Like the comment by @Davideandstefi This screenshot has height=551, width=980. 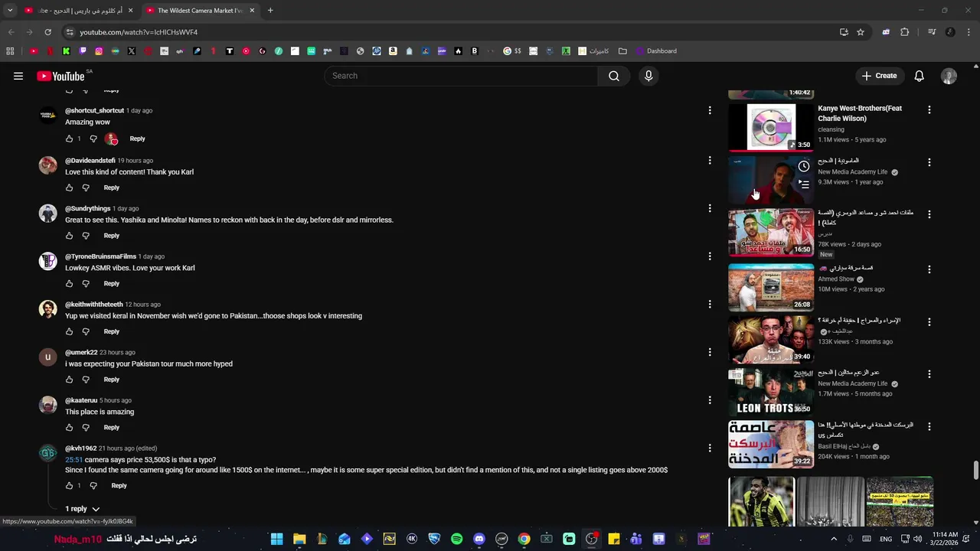point(69,187)
